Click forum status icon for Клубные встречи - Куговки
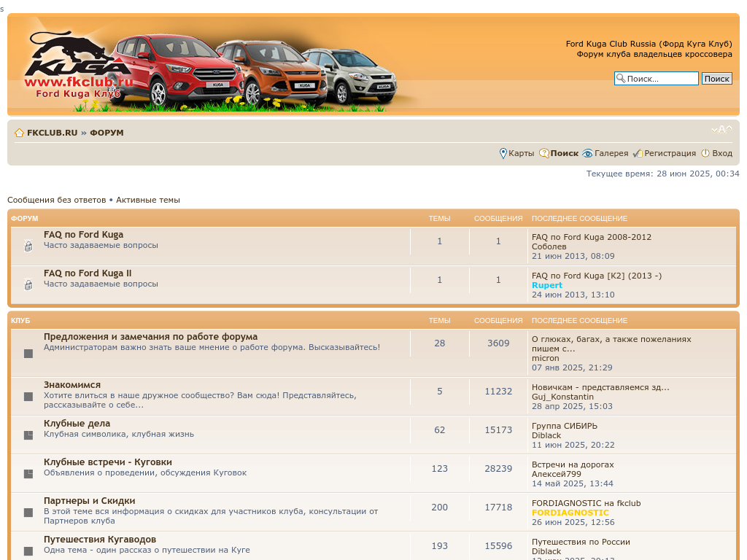This screenshot has width=747, height=560. 28,474
